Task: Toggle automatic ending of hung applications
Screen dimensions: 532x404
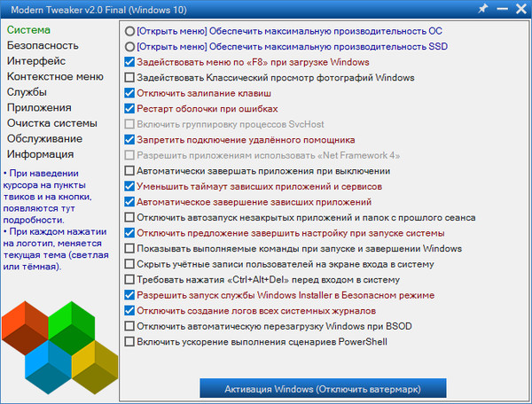Action: [x=129, y=202]
